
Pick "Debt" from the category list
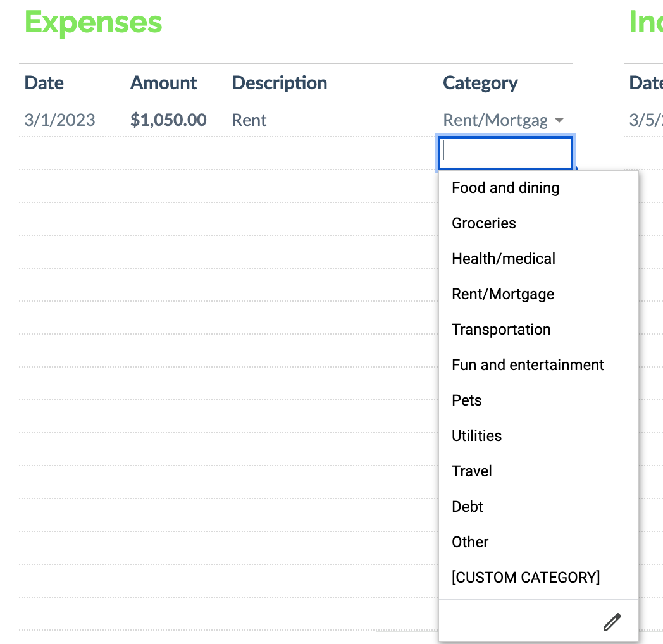(468, 506)
